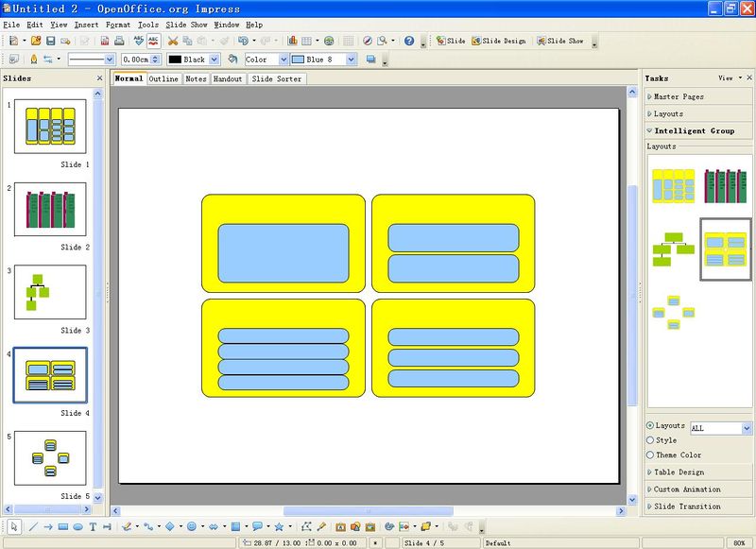This screenshot has height=549, width=756.
Task: Expand the Table Design section
Action: (697, 472)
